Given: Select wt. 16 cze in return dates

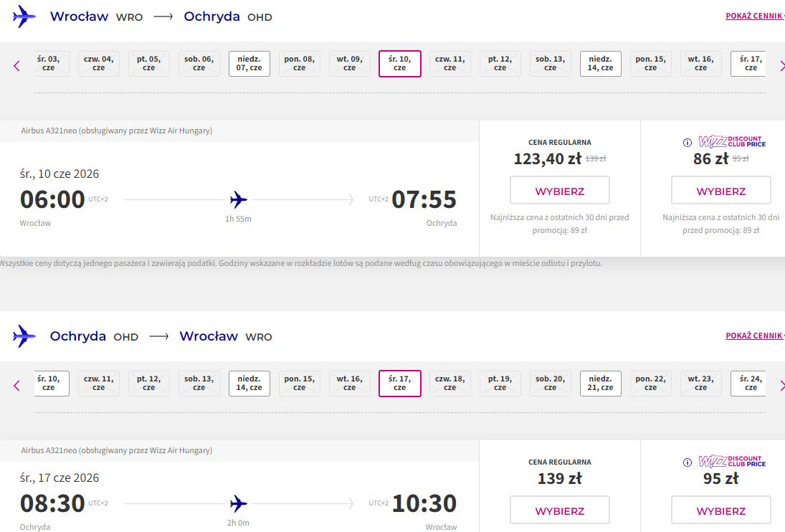Looking at the screenshot, I should [x=349, y=384].
